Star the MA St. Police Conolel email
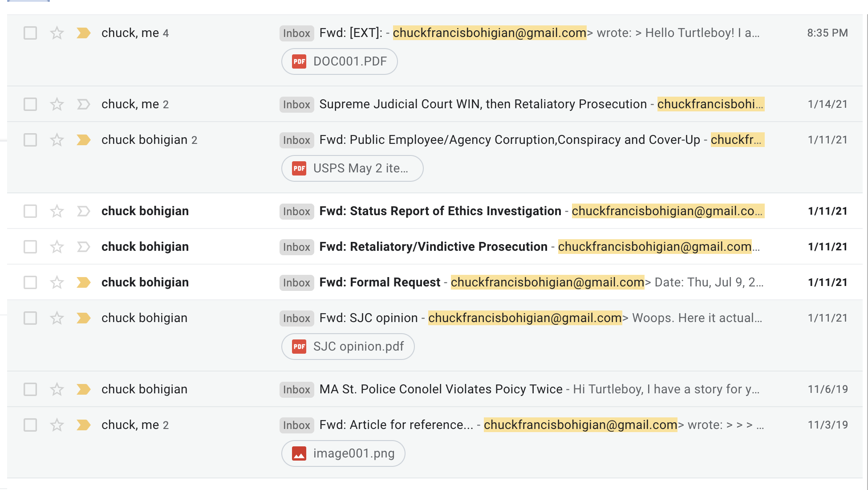Screen dimensions: 868x490 tap(57, 389)
